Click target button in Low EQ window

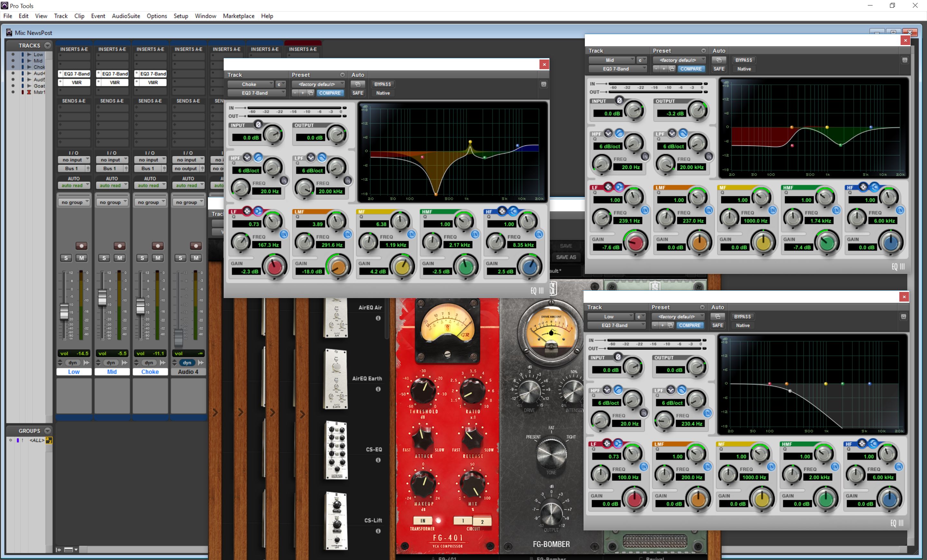903,317
